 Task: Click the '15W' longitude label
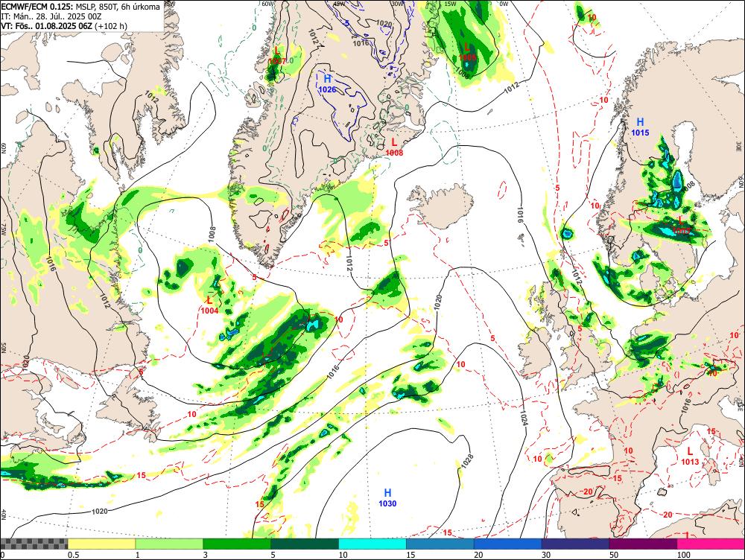click(449, 4)
